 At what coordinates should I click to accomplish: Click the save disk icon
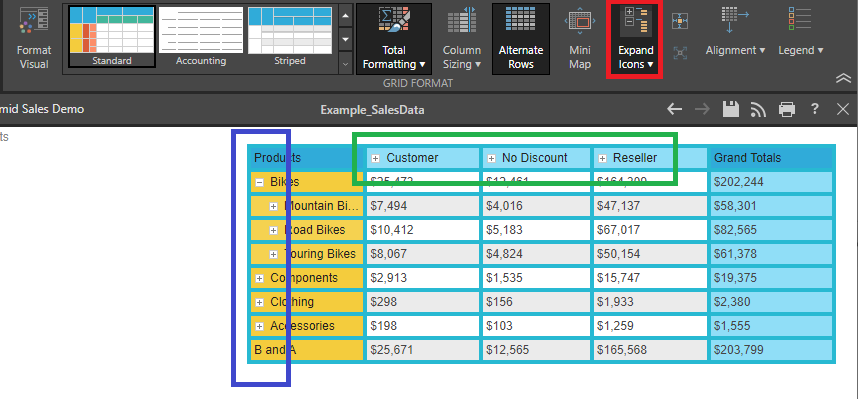[731, 109]
